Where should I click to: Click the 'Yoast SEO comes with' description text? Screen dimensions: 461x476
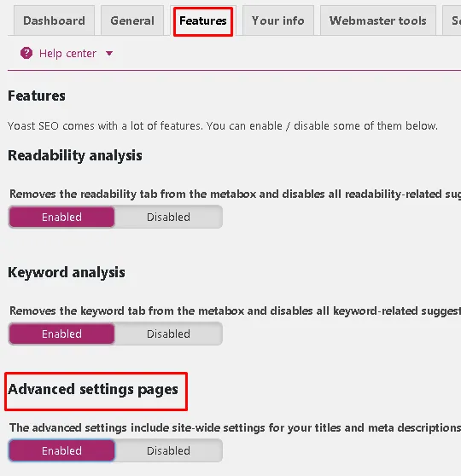223,125
